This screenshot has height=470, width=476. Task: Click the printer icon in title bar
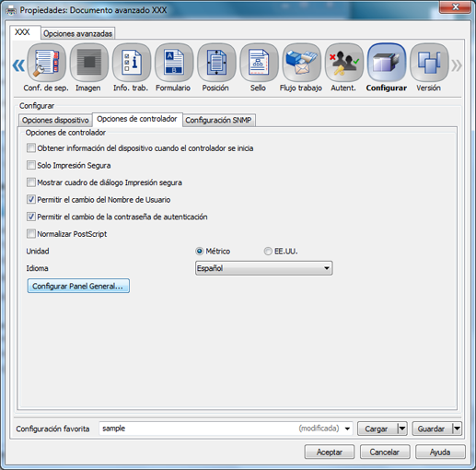11,10
